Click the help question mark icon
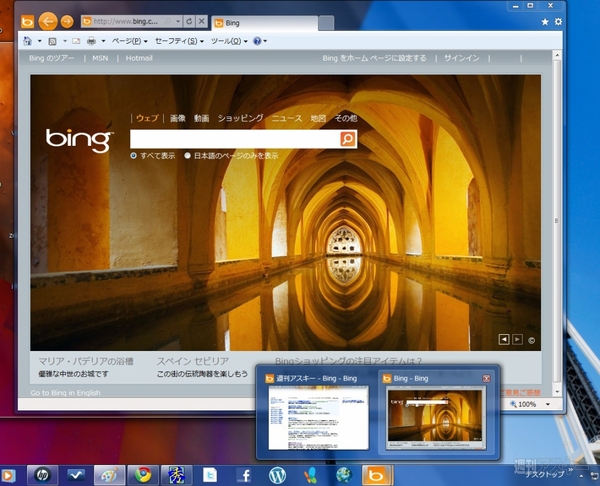Screen dimensions: 600x486 (x=257, y=41)
